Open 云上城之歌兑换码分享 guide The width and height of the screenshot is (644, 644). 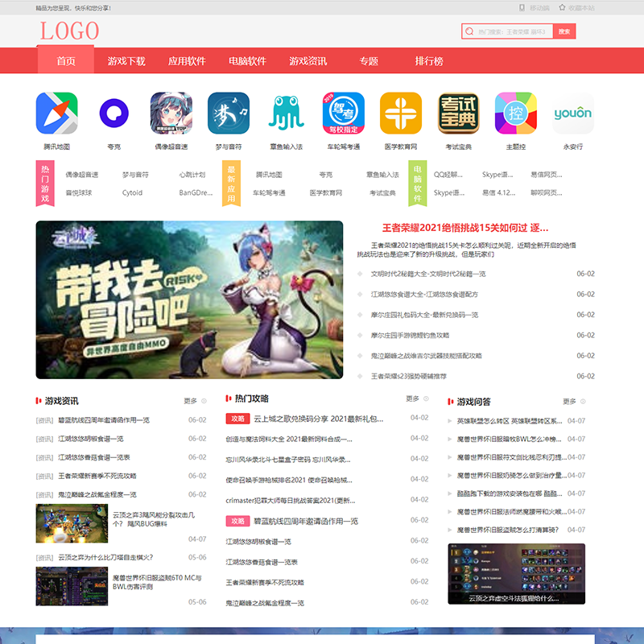click(318, 419)
